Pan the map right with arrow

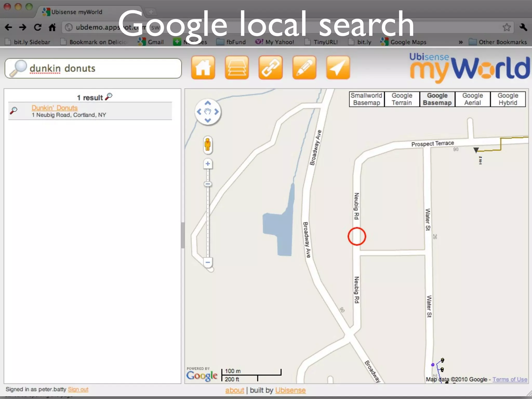pyautogui.click(x=216, y=112)
